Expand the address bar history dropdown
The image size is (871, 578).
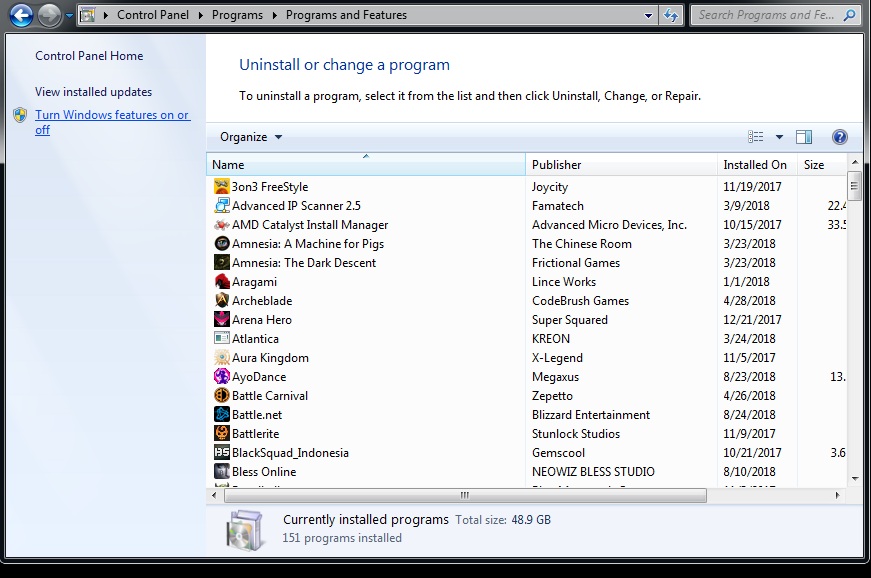(x=648, y=16)
